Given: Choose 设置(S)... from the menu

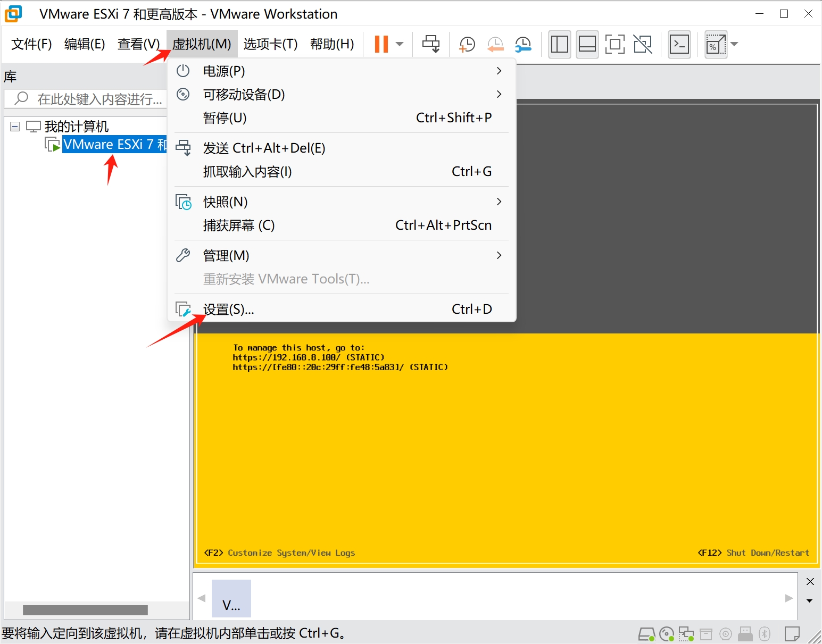Looking at the screenshot, I should click(x=229, y=310).
